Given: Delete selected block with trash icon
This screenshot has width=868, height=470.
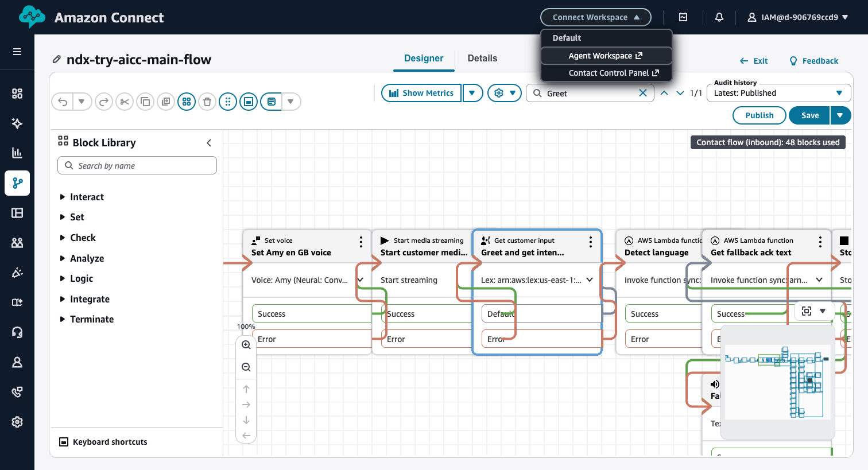Looking at the screenshot, I should pos(207,102).
